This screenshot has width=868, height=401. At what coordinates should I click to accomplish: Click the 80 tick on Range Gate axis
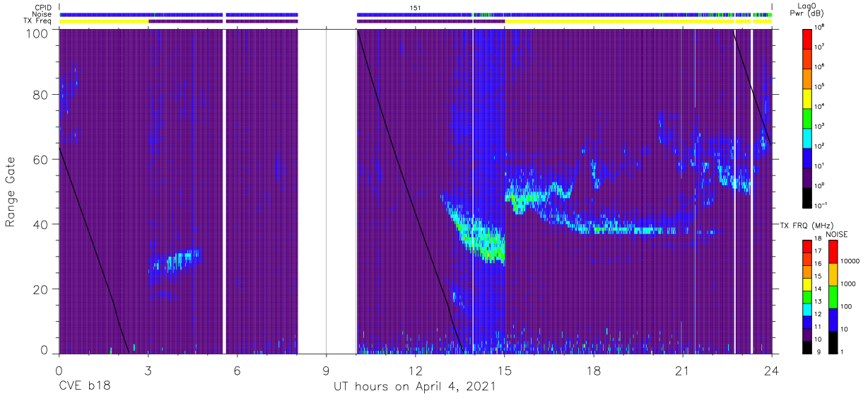[x=41, y=95]
